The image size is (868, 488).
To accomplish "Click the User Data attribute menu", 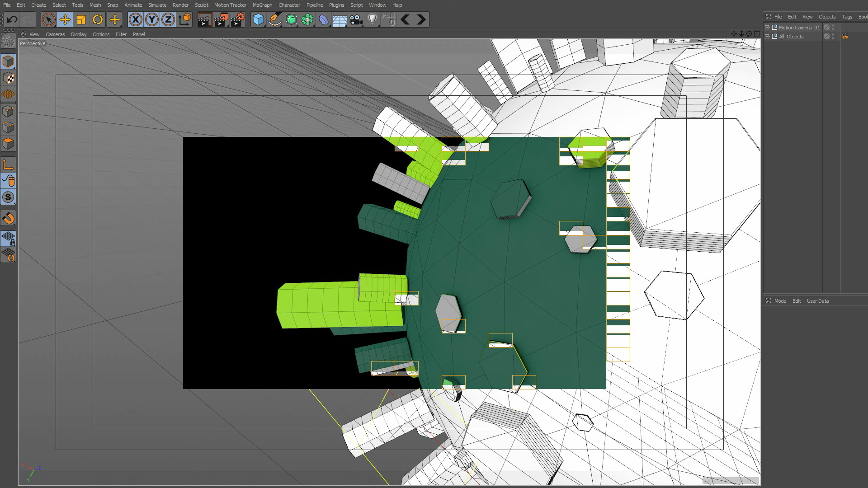I will (817, 301).
